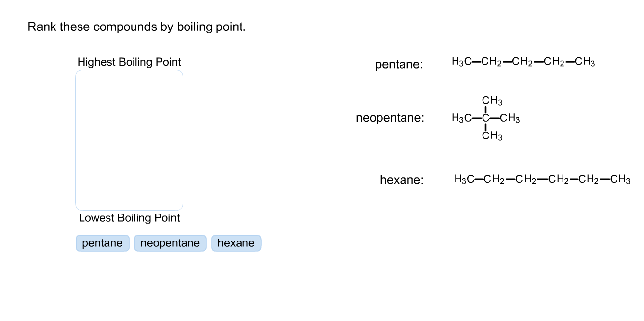This screenshot has height=321, width=644.
Task: Click the pentane structural formula
Action: 523,61
